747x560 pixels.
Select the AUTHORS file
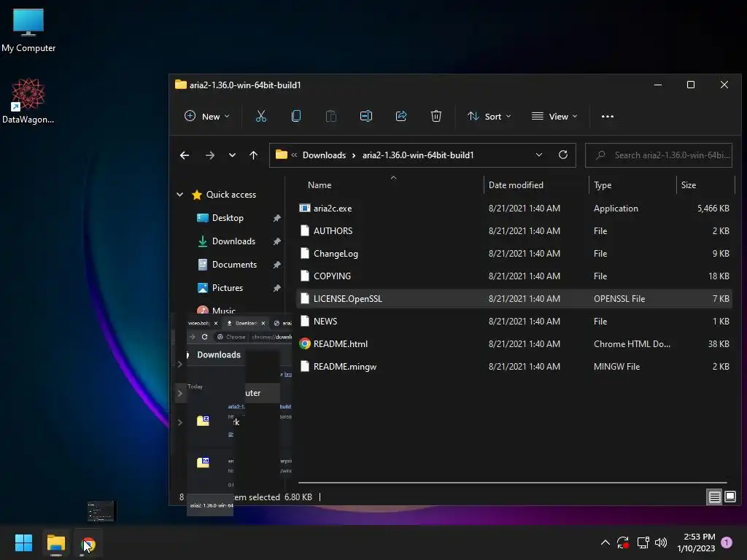pos(514,231)
